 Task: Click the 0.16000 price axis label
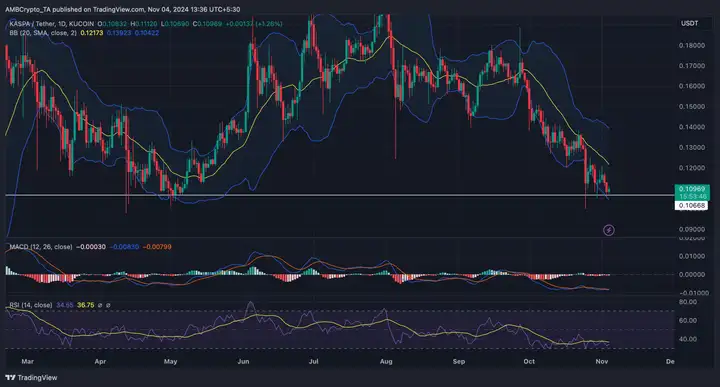pos(692,86)
